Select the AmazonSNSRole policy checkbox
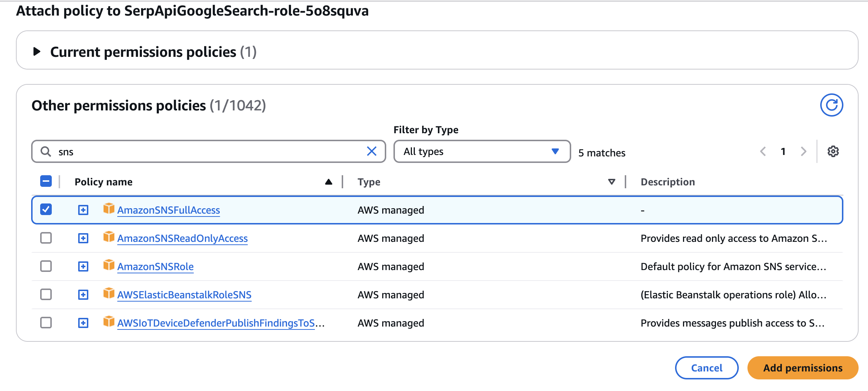Image resolution: width=868 pixels, height=391 pixels. [x=46, y=266]
